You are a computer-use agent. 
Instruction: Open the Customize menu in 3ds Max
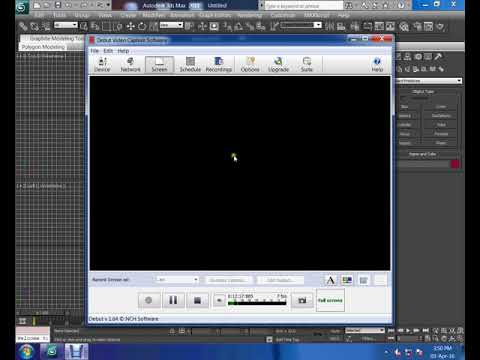(283, 15)
